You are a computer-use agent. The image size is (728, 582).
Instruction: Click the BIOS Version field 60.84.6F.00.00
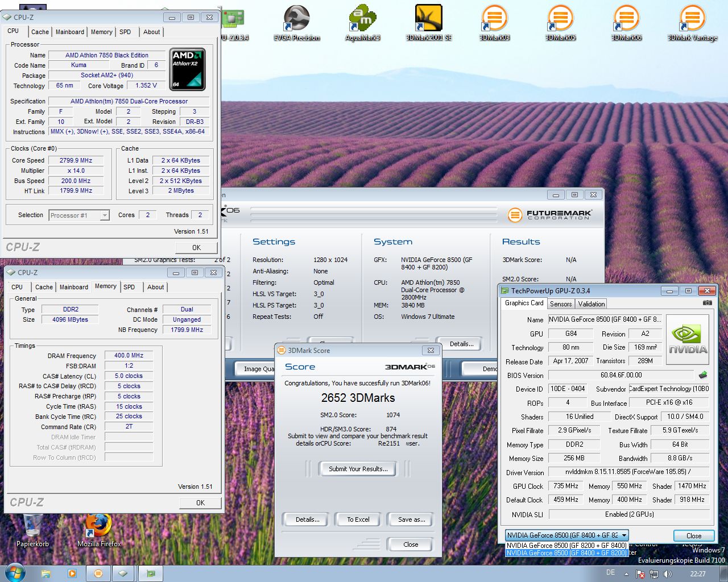click(x=621, y=375)
